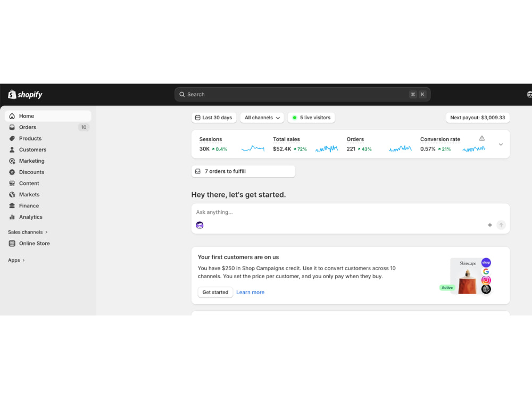Click the Skinscape product thumbnail
The image size is (532, 399).
[466, 276]
